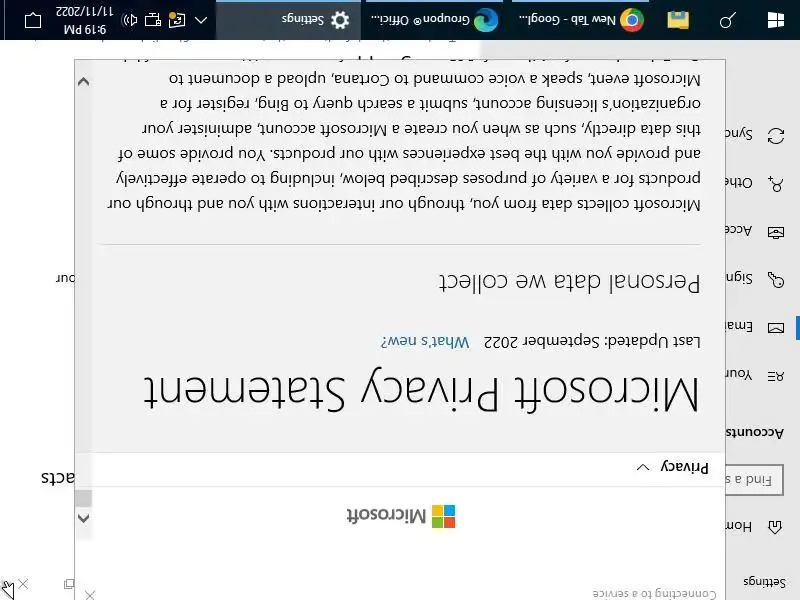Open the What's new? link

[425, 341]
